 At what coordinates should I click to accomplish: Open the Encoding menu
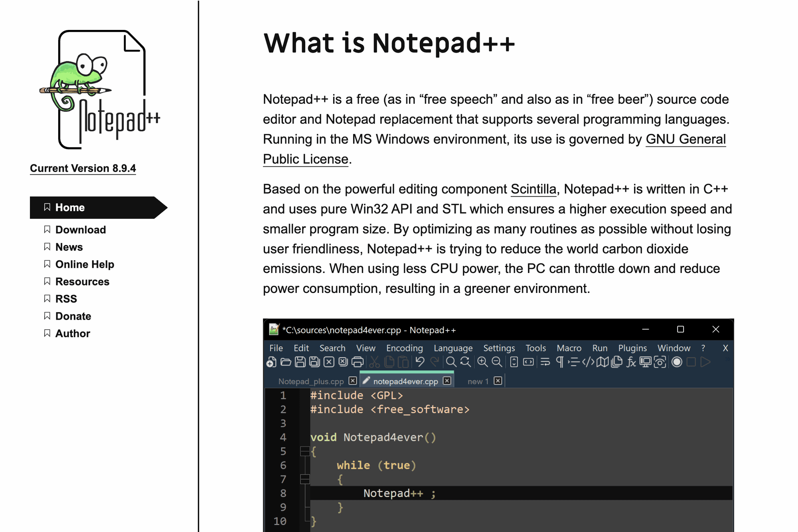(405, 348)
